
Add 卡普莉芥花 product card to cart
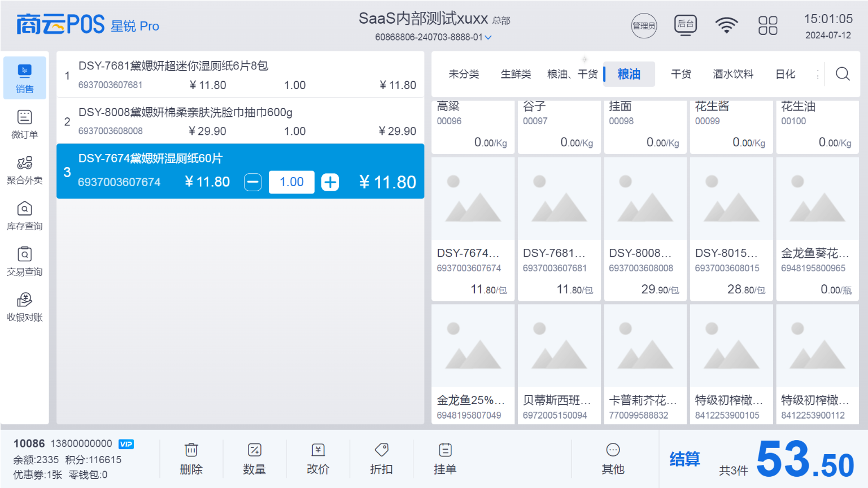point(645,364)
